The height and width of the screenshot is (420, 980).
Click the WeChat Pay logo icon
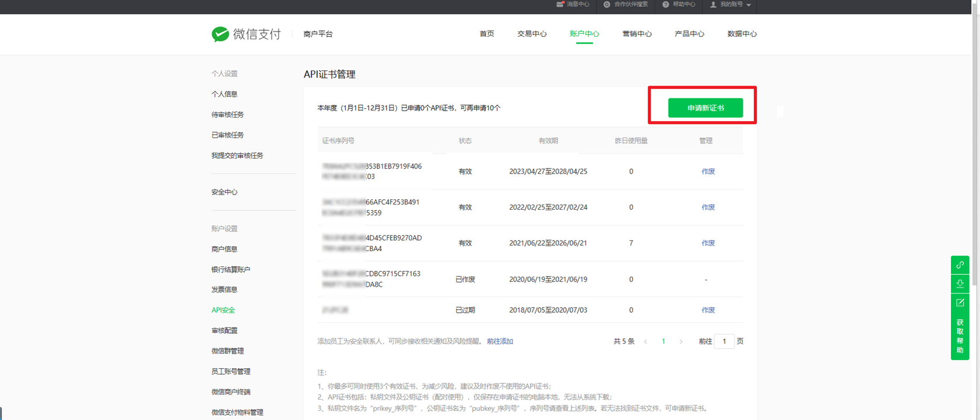pos(220,34)
